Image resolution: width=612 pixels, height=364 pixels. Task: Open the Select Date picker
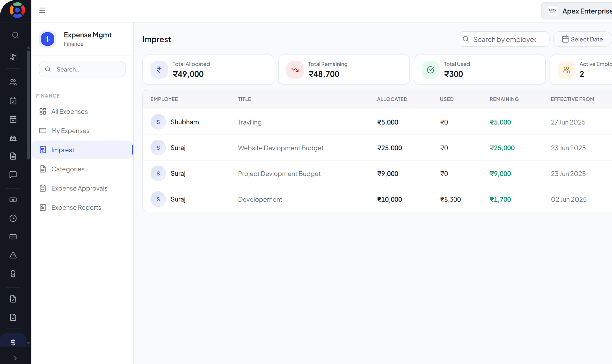[582, 39]
